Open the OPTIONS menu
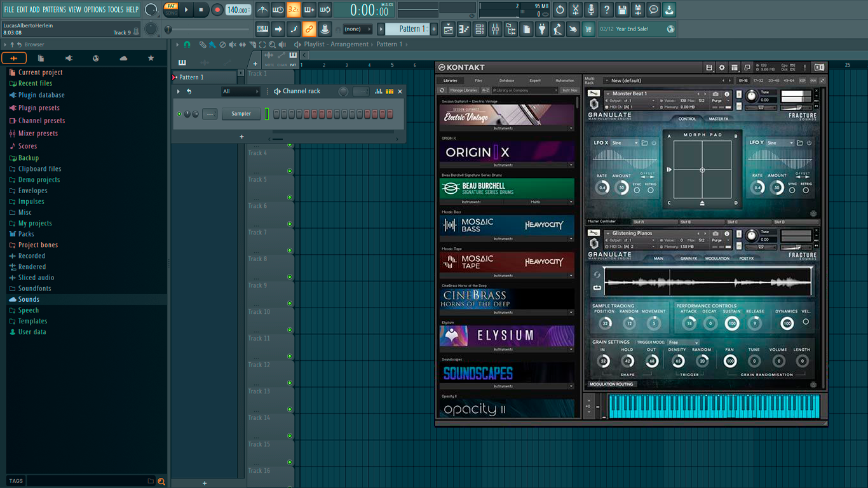Image resolution: width=868 pixels, height=488 pixels. tap(95, 10)
